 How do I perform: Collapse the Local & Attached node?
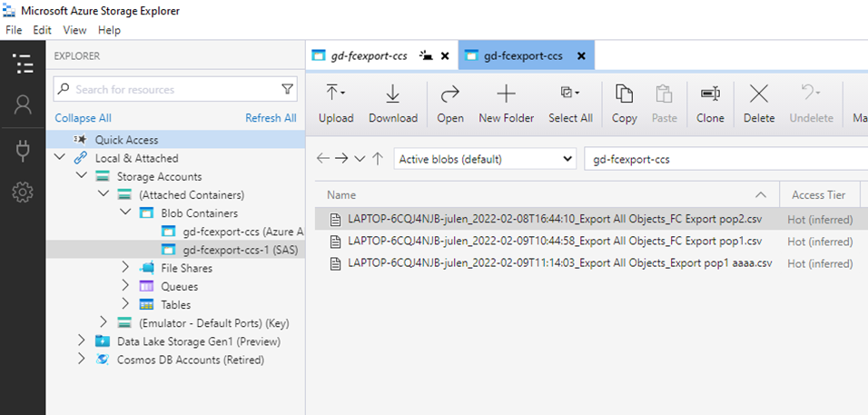[60, 158]
